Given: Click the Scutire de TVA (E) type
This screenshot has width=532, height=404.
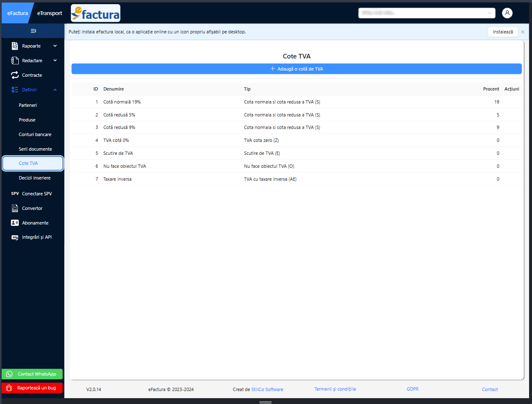Looking at the screenshot, I should (x=262, y=153).
